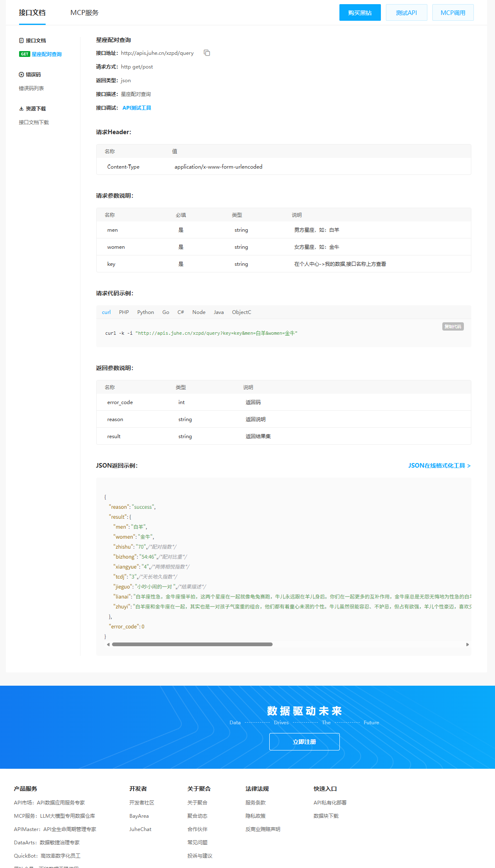Open the 合作伙伴 footer link

198,829
